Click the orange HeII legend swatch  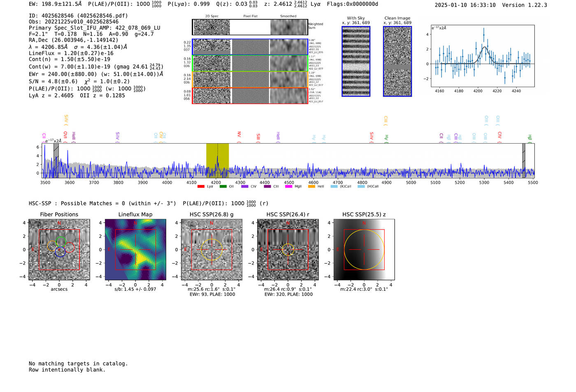(311, 187)
